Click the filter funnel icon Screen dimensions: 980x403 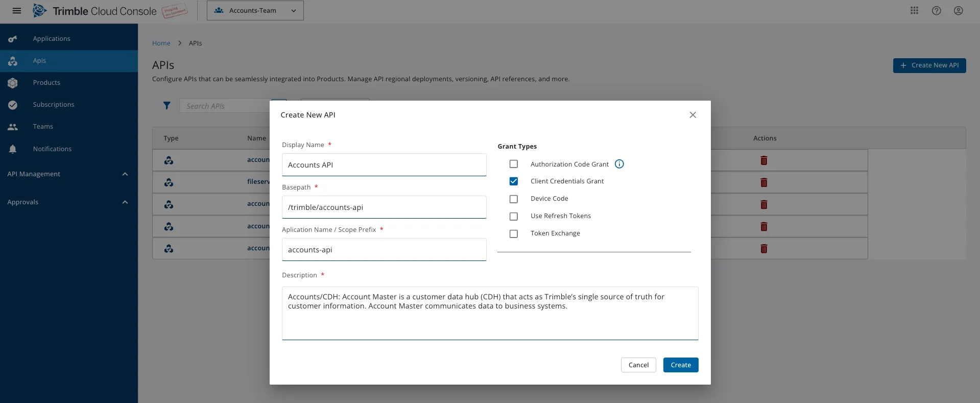tap(166, 106)
